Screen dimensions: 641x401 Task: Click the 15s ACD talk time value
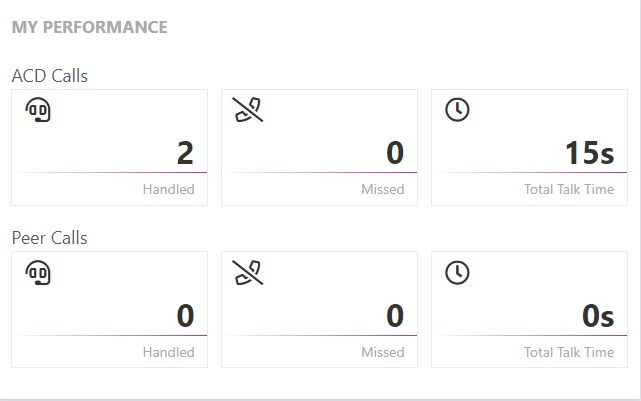589,153
